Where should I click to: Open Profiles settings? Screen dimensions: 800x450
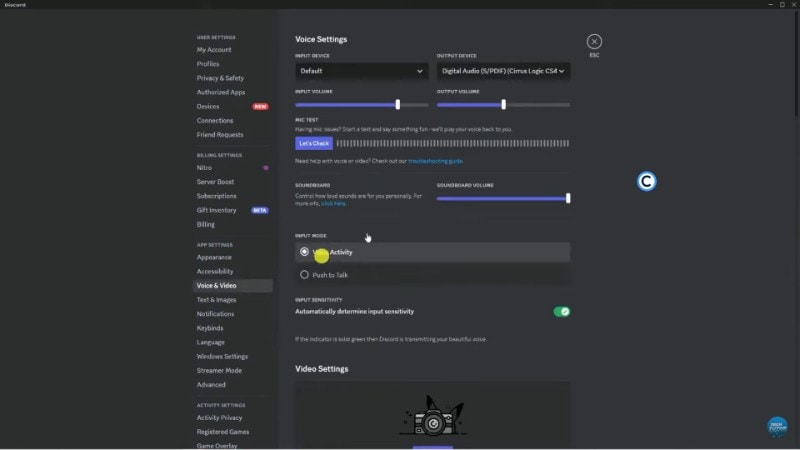pyautogui.click(x=208, y=64)
